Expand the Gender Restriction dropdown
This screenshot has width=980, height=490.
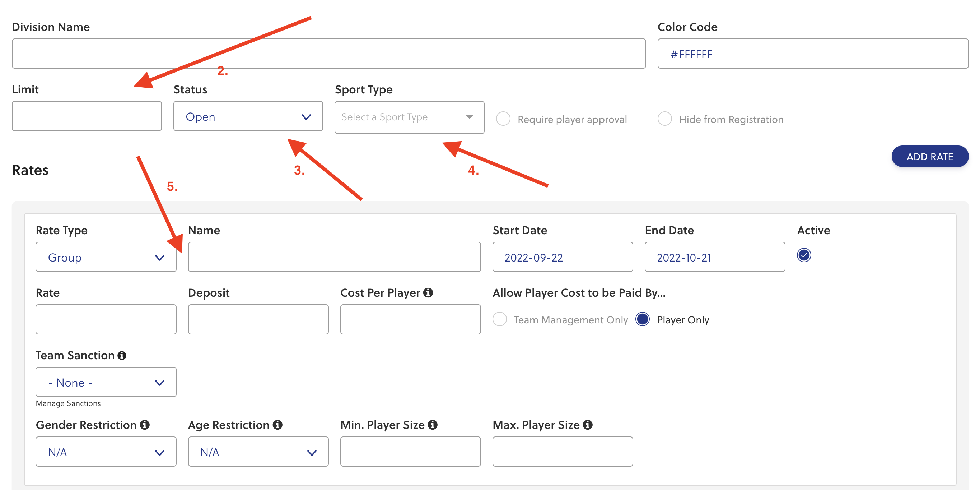[x=106, y=452]
